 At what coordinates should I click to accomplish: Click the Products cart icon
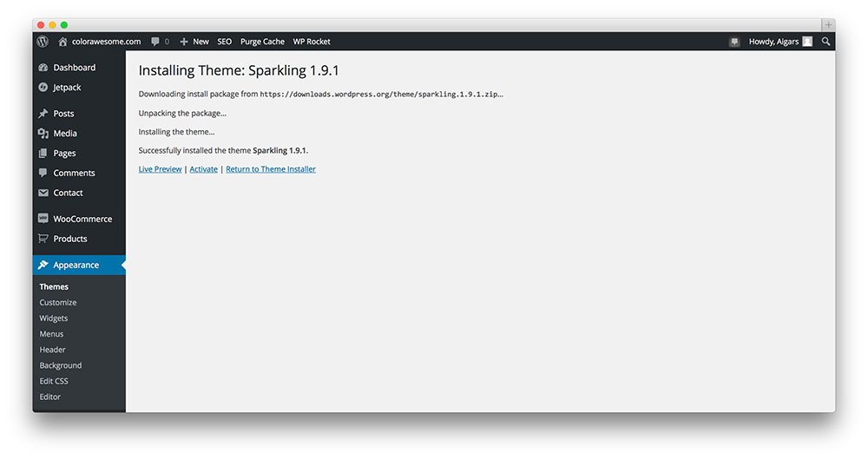[x=43, y=239]
